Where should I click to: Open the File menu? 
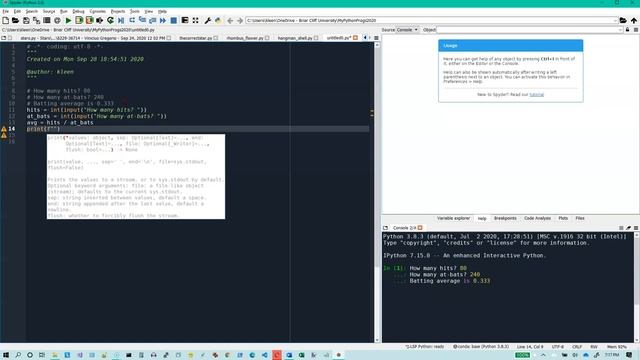(5, 11)
